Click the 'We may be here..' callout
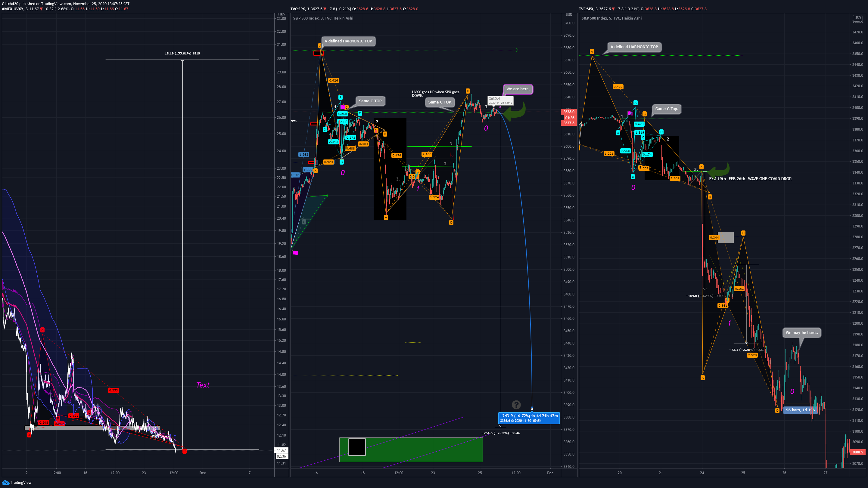Image resolution: width=868 pixels, height=488 pixels. [x=802, y=332]
